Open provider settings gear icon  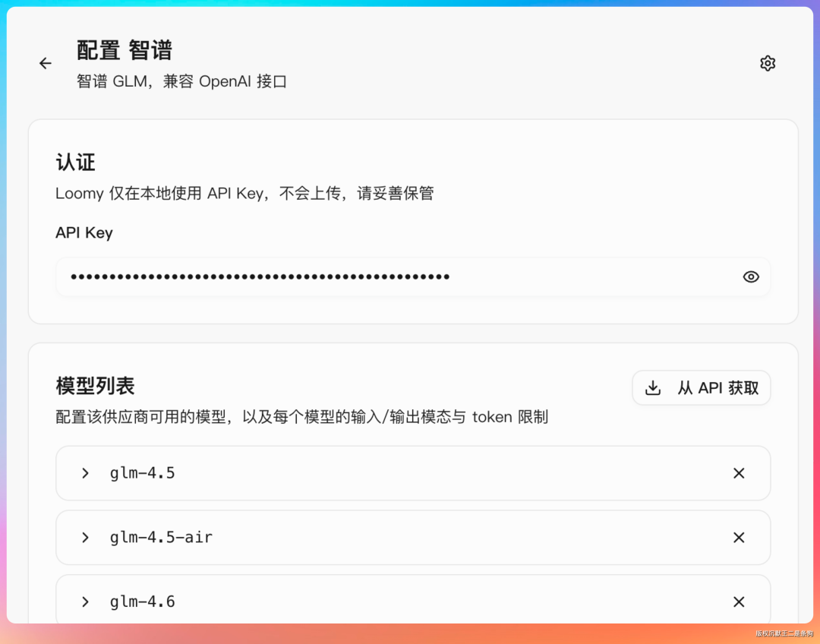[x=767, y=63]
